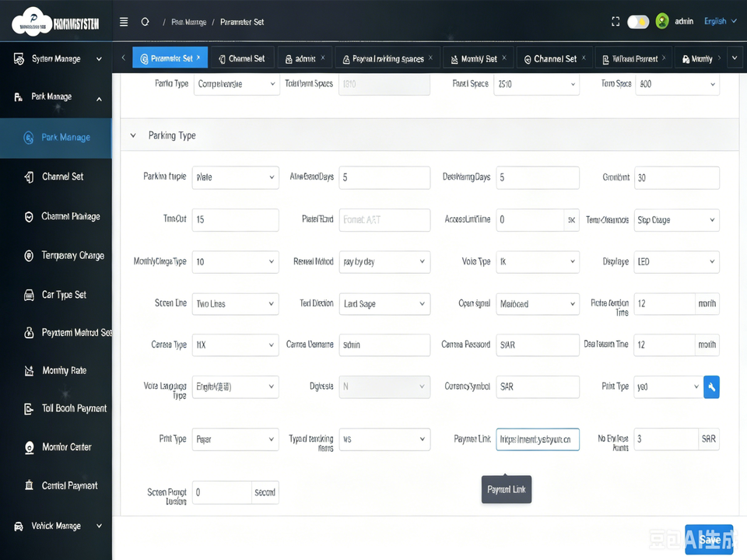Viewport: 747px width, 560px height.
Task: Click the hamburger menu collapse icon
Action: 124,22
